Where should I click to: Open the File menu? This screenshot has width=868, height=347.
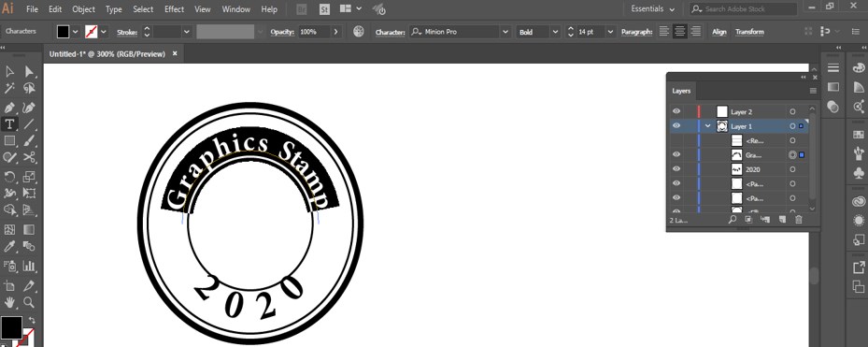pos(32,9)
